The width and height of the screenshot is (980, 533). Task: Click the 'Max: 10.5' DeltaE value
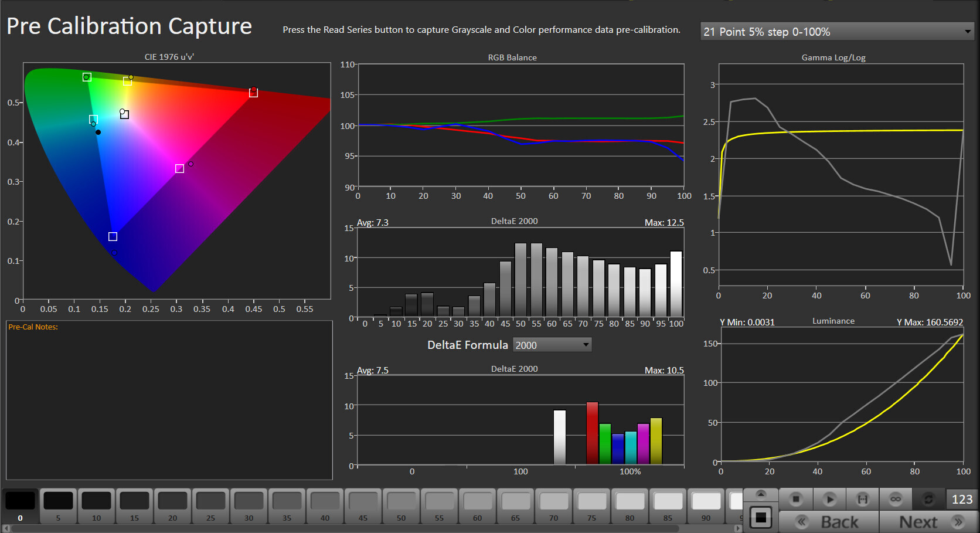[664, 371]
